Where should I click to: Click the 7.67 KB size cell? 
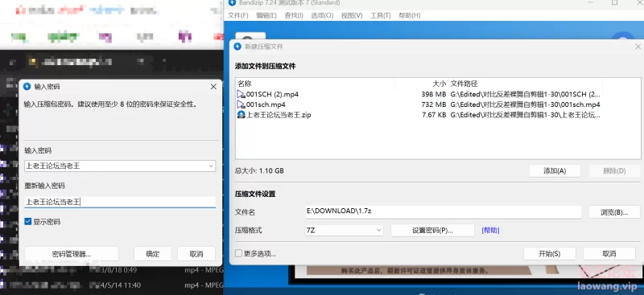(x=434, y=115)
